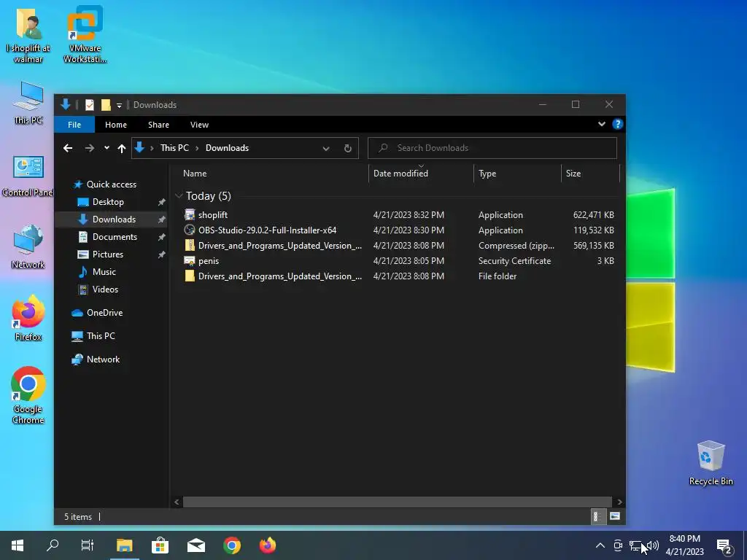
Task: Click the Network desktop icon
Action: coord(28,247)
